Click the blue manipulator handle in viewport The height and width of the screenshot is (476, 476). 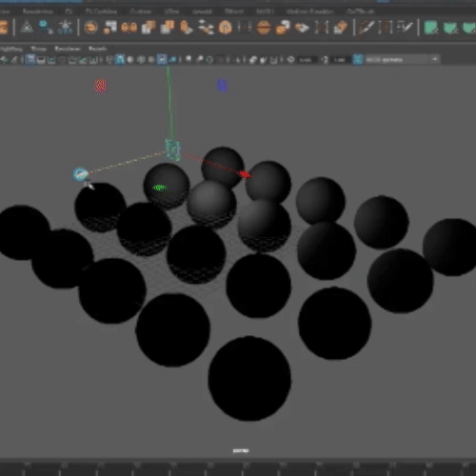222,86
